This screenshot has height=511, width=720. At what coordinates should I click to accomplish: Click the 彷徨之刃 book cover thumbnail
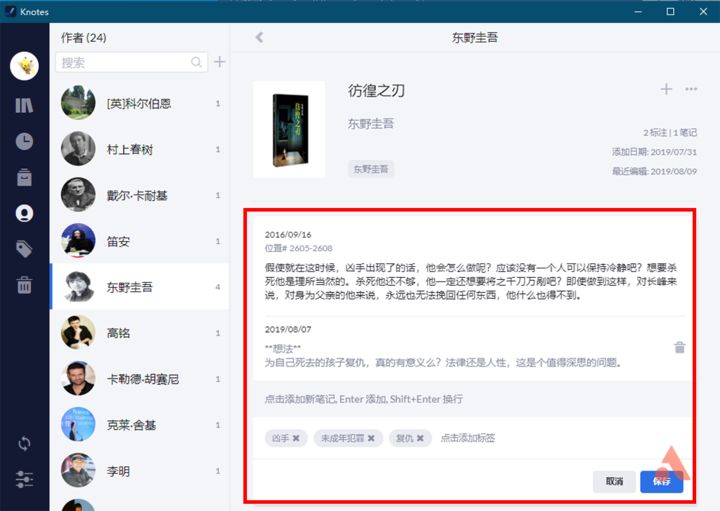pos(289,129)
